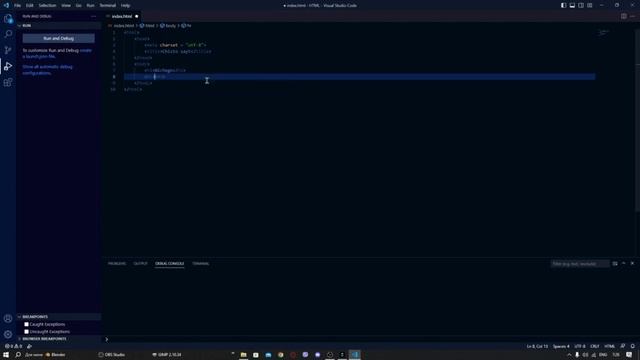Open Run and Debug views ellipsis menu
640x360 pixels.
point(93,16)
